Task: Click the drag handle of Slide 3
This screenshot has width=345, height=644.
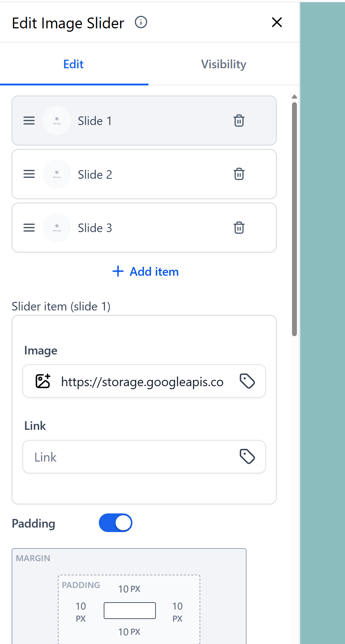Action: [29, 228]
